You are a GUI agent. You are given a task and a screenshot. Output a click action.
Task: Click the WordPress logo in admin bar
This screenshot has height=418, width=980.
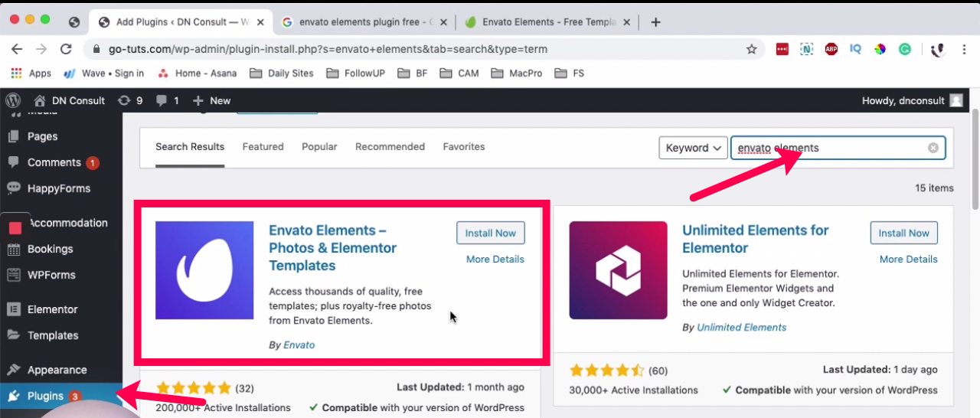click(x=12, y=100)
